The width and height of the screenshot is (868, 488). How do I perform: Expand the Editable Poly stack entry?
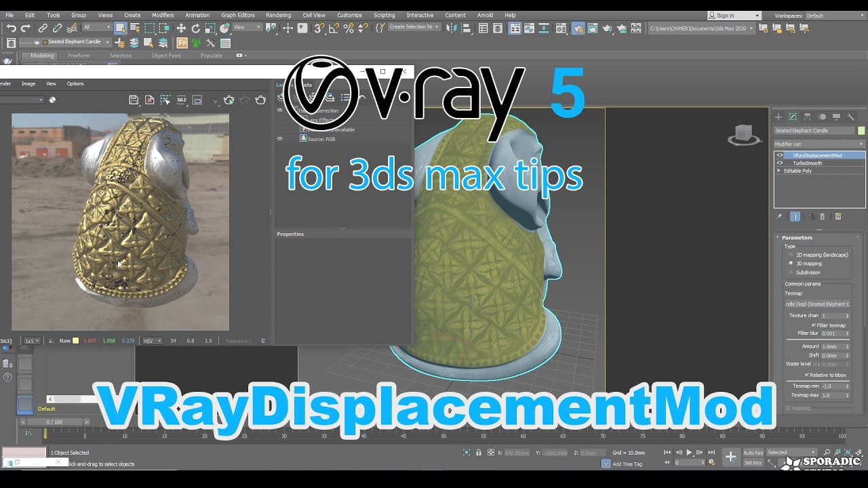pyautogui.click(x=778, y=171)
